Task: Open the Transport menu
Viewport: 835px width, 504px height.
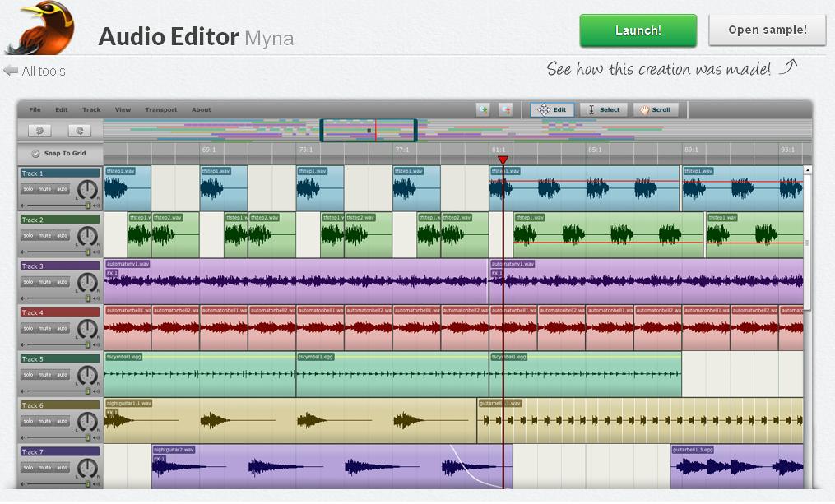Action: 161,109
